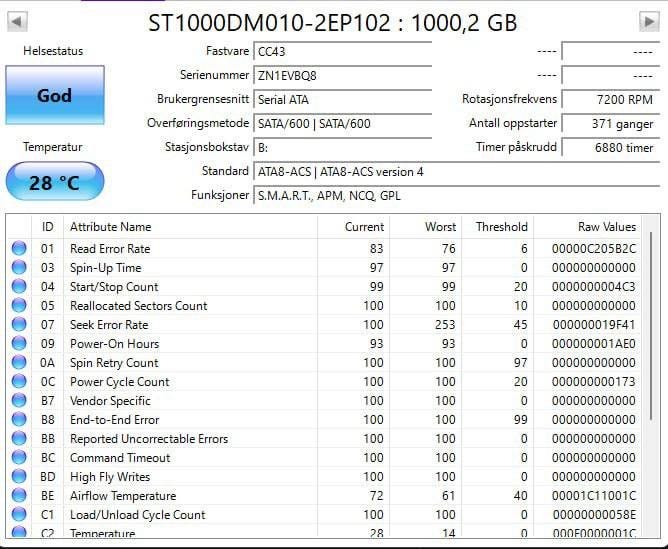Viewport: 668px width, 549px height.
Task: Select the High Fly Writes row name
Action: (x=110, y=477)
